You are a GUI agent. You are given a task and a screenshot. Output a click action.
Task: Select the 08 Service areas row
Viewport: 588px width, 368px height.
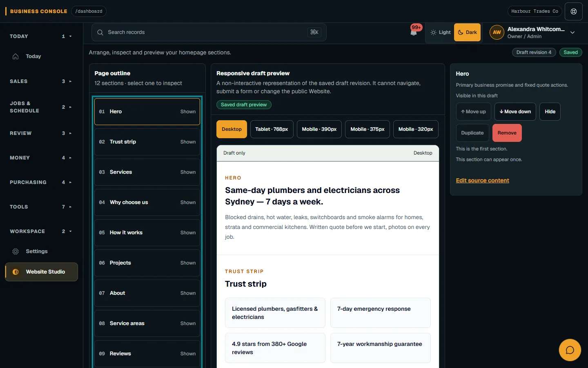click(147, 323)
